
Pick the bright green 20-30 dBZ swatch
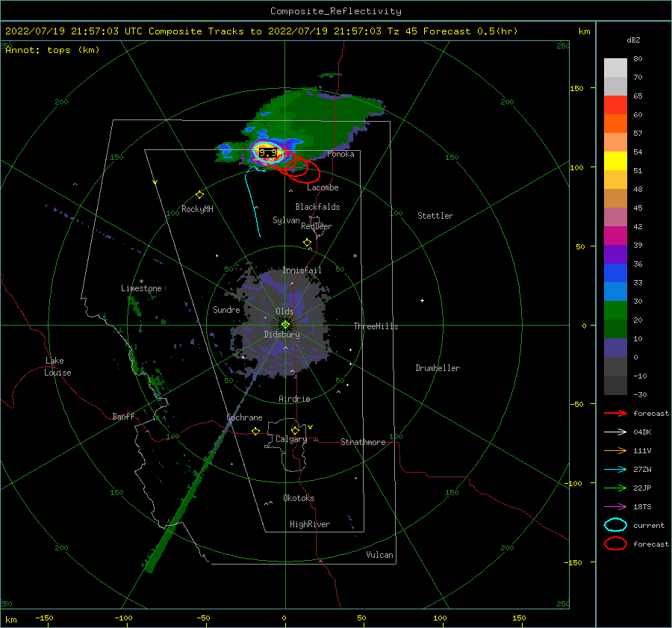tap(615, 311)
